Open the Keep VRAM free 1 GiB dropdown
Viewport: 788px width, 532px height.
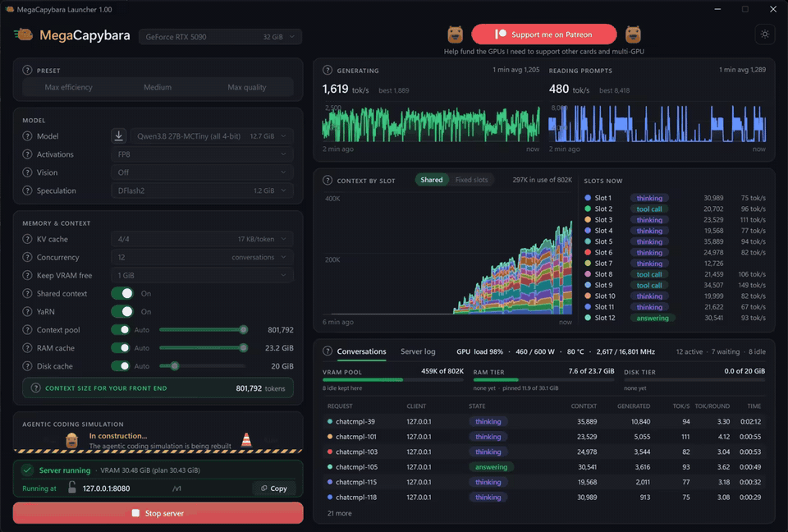(202, 275)
